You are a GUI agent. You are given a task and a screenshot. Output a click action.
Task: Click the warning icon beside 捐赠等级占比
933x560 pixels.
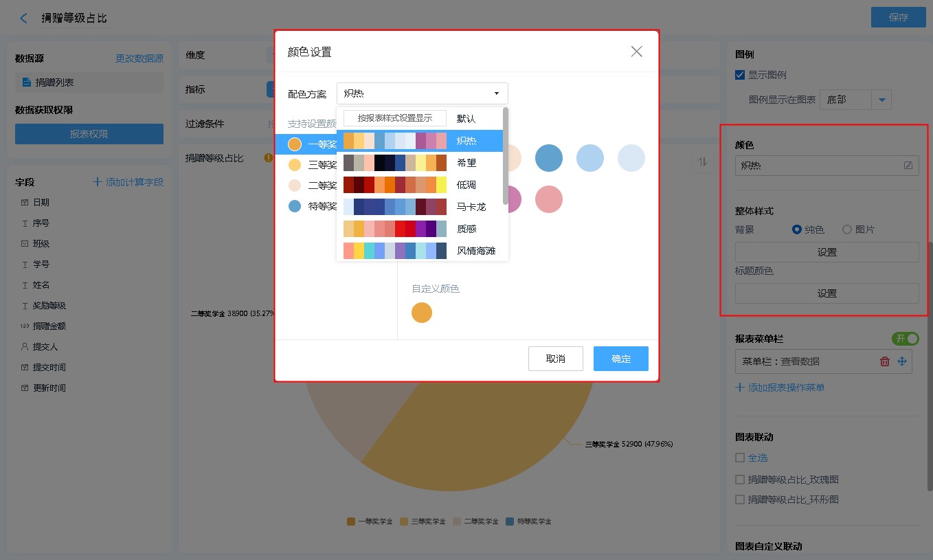click(x=269, y=158)
